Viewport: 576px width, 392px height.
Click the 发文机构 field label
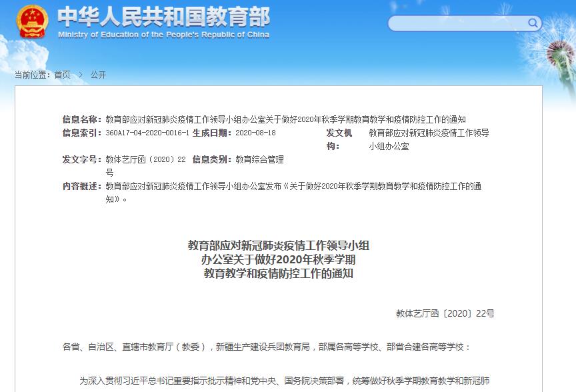(x=338, y=139)
